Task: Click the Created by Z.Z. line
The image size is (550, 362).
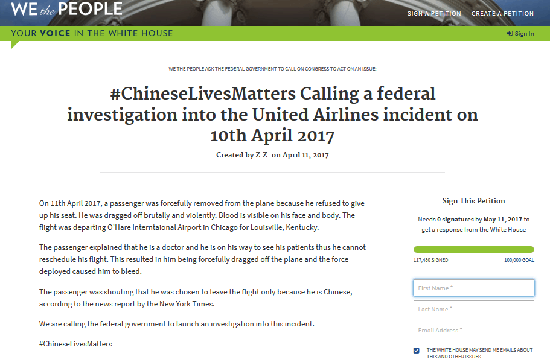Action: pos(272,155)
